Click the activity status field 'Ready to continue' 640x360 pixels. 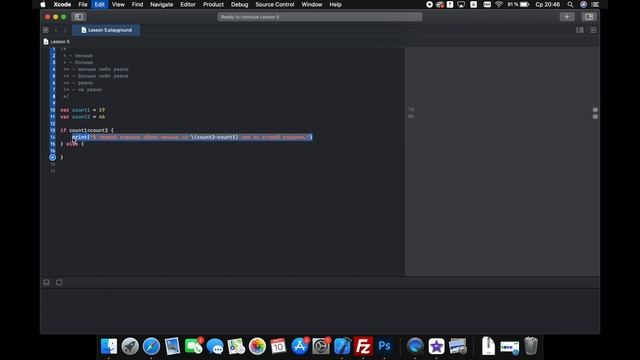click(320, 17)
